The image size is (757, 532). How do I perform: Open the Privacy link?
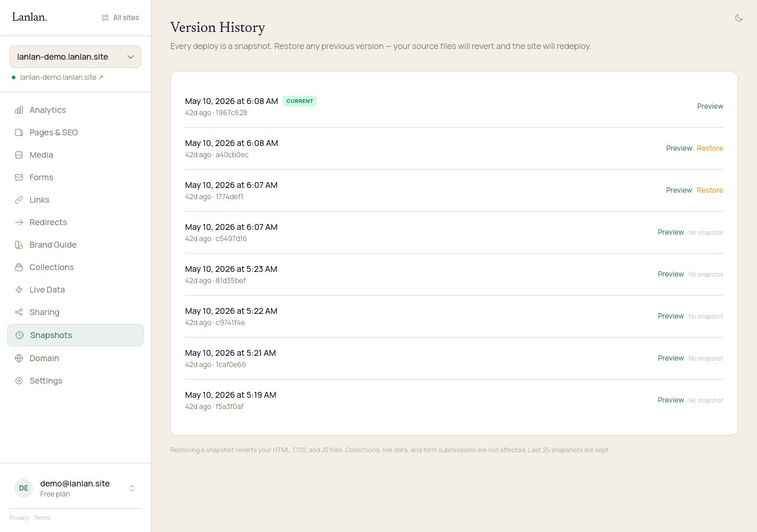click(19, 518)
